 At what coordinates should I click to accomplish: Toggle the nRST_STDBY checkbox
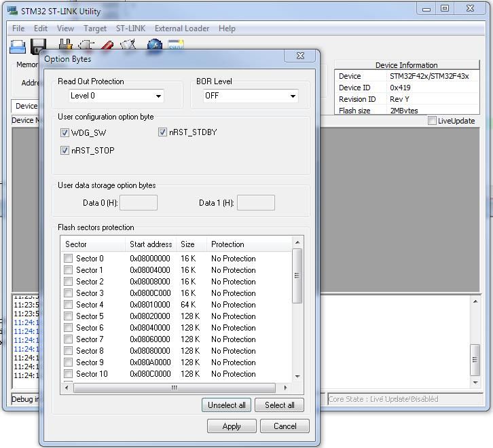tap(162, 132)
